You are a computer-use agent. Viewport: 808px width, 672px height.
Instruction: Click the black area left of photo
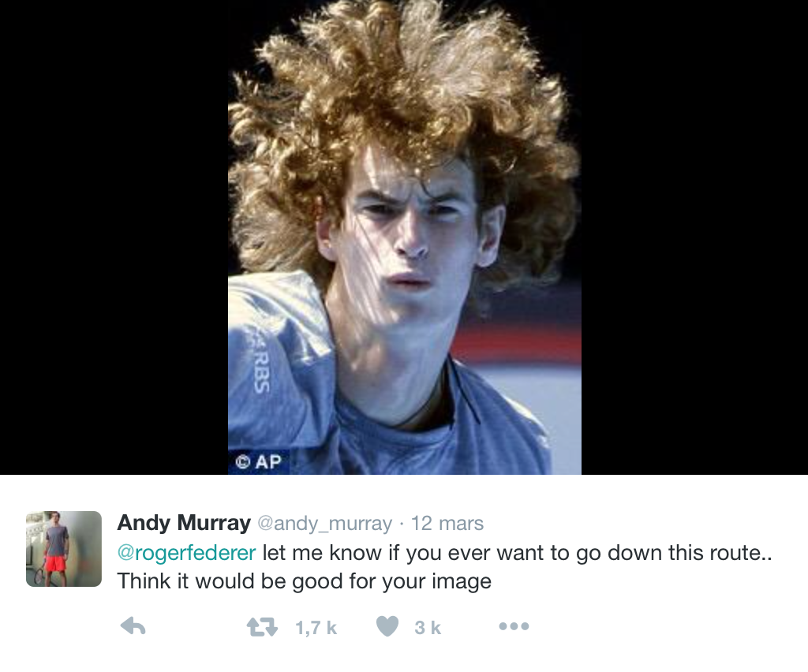click(x=114, y=237)
